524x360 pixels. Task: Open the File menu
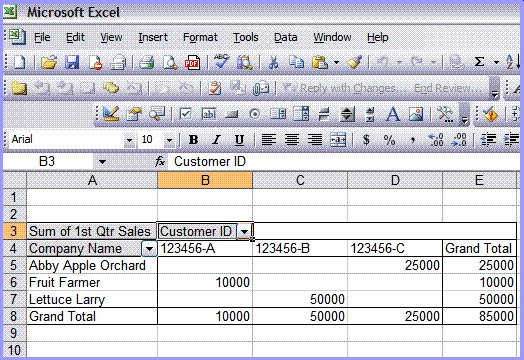click(42, 37)
